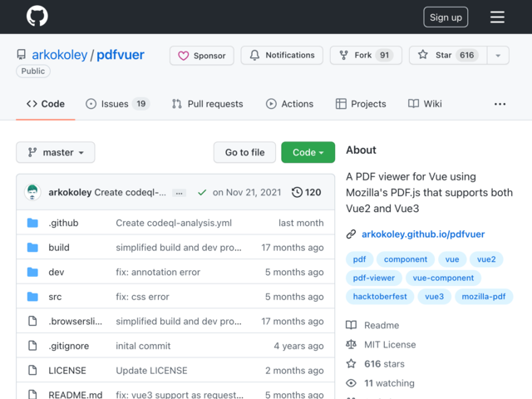Open the green Code dropdown

pos(308,152)
